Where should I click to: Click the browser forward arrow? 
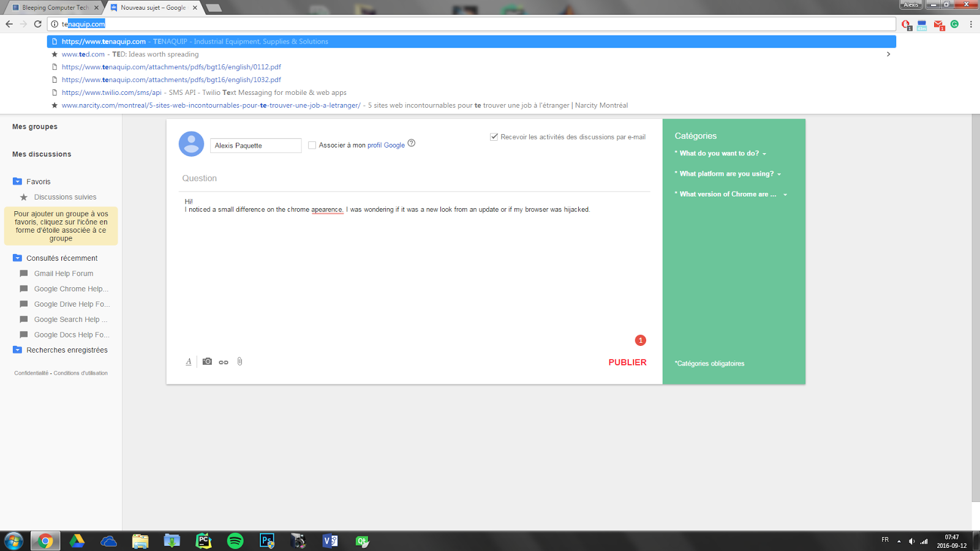point(23,24)
